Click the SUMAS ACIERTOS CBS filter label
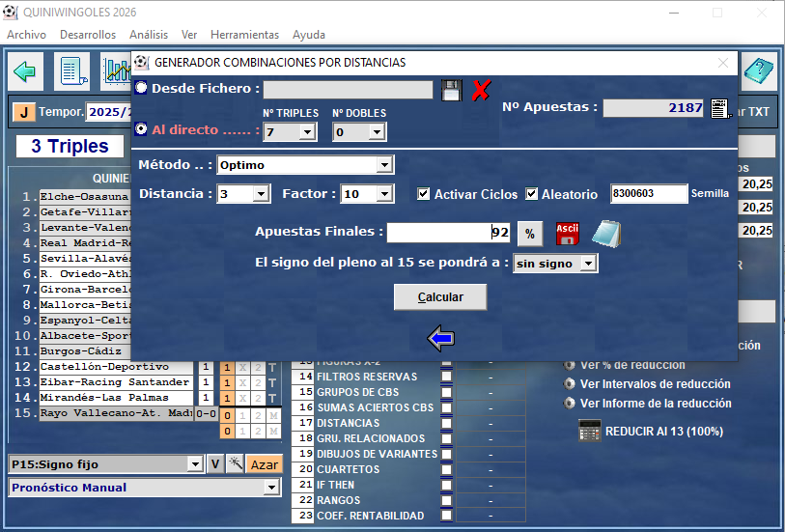This screenshot has width=785, height=532. pyautogui.click(x=376, y=407)
